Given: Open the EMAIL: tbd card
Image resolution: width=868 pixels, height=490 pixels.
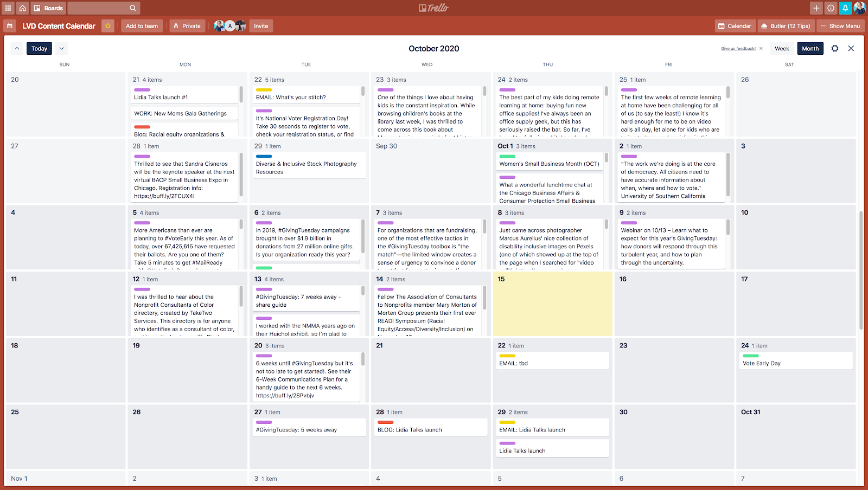Looking at the screenshot, I should pyautogui.click(x=553, y=360).
